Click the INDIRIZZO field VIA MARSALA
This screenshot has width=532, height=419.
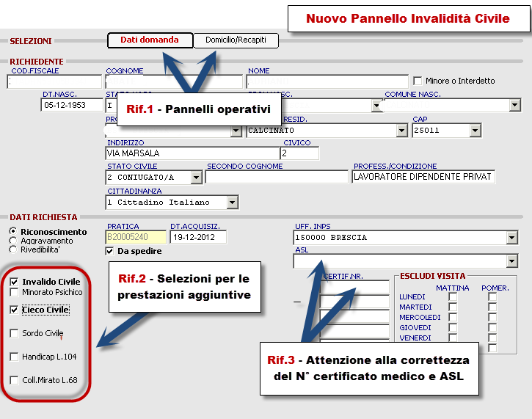(192, 153)
